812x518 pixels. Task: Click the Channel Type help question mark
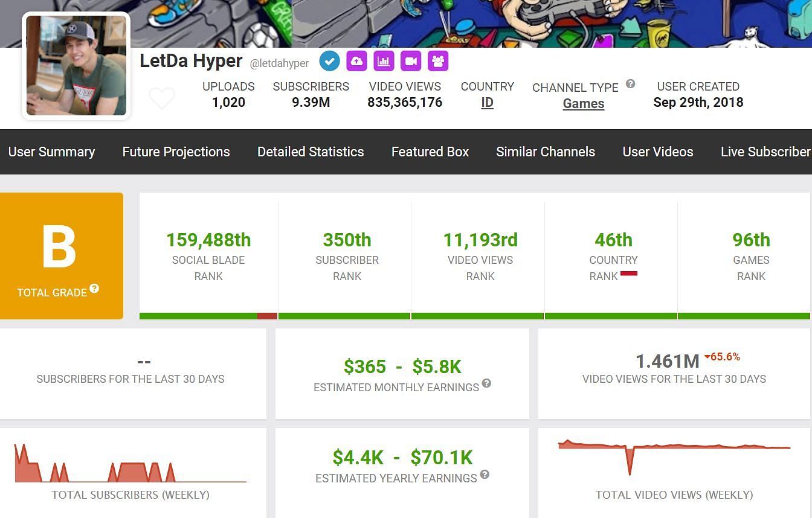pyautogui.click(x=630, y=84)
